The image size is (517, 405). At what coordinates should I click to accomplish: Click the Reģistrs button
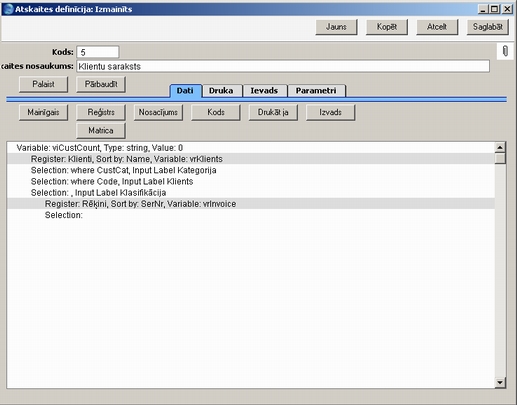tap(101, 112)
